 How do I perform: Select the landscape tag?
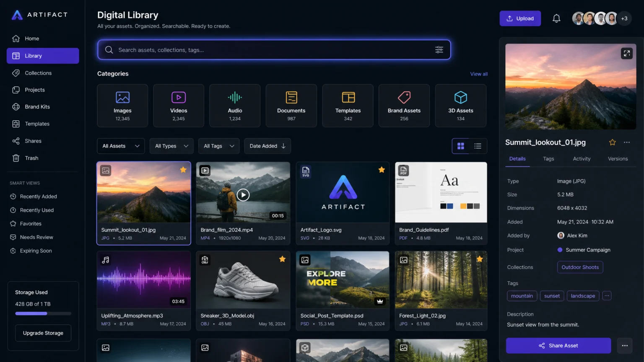[583, 296]
